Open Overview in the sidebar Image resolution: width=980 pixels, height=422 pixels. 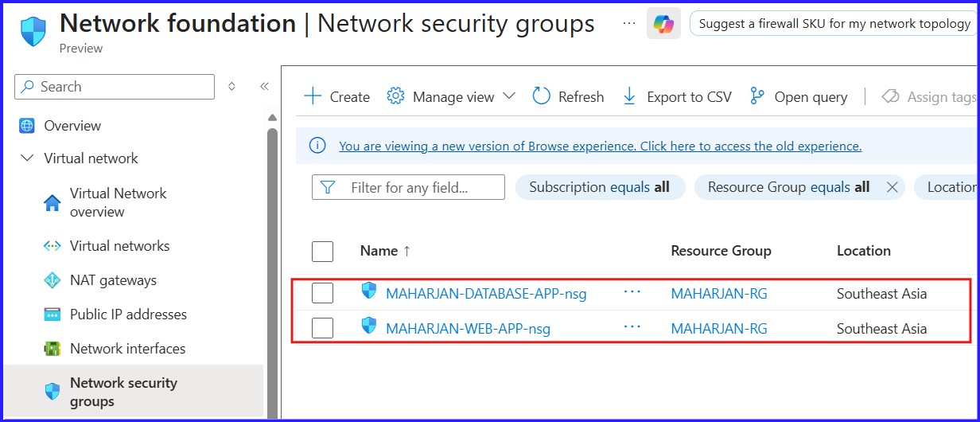[72, 126]
